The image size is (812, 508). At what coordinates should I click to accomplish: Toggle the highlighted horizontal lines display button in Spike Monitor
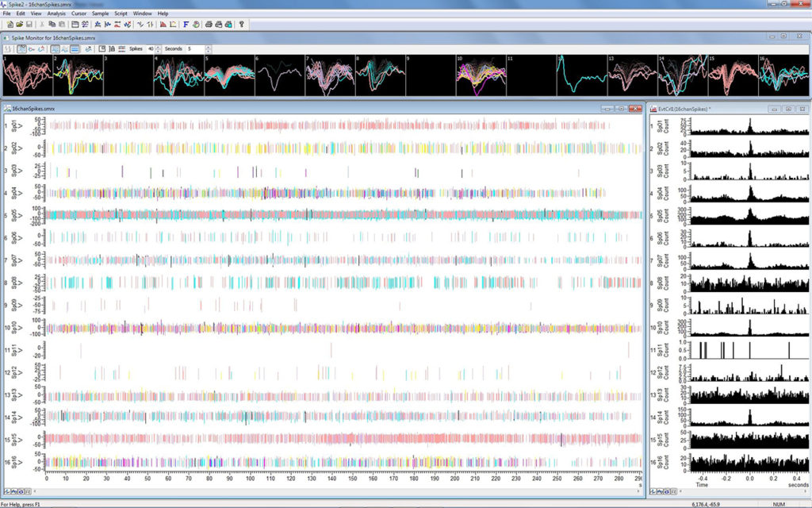click(x=75, y=48)
